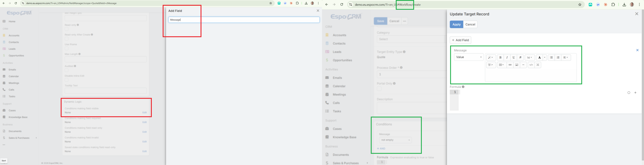This screenshot has width=644, height=165.
Task: Open the font color dropdown arrow
Action: pos(545,58)
